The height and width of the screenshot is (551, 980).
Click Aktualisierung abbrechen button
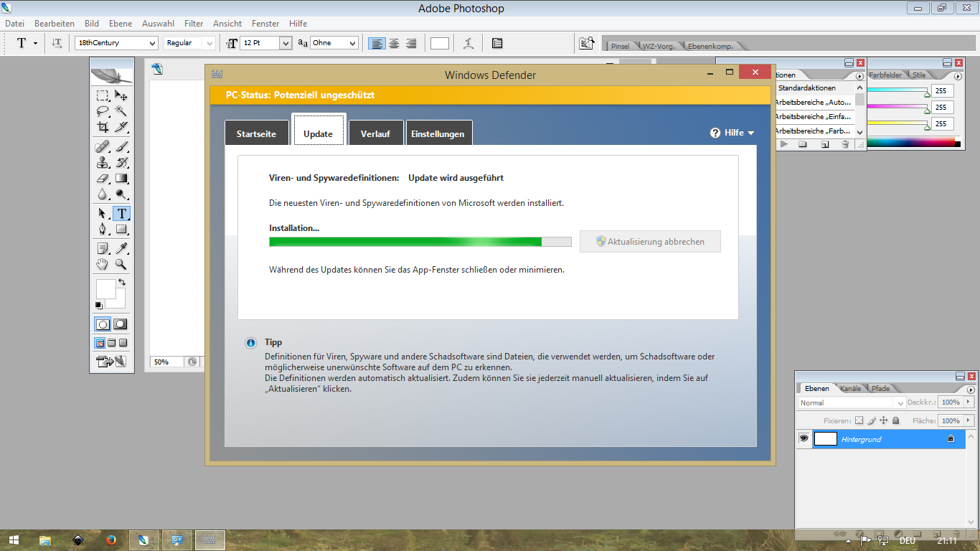pos(650,242)
